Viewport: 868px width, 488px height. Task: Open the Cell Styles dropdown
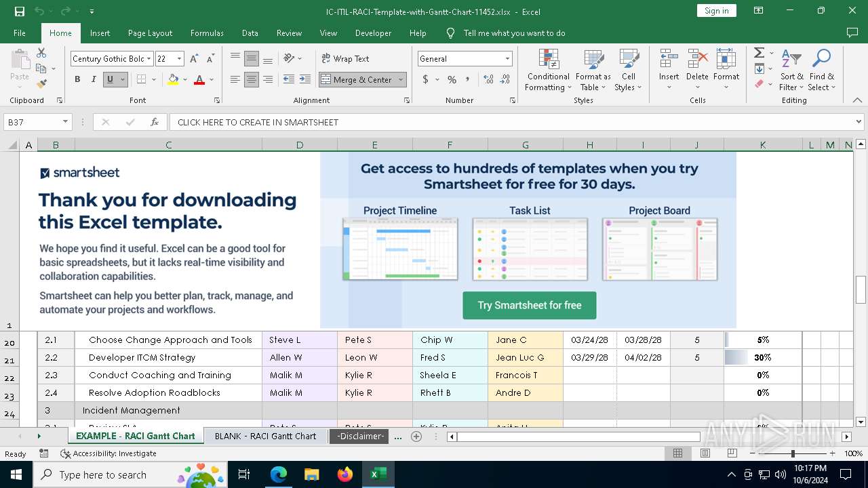[629, 70]
